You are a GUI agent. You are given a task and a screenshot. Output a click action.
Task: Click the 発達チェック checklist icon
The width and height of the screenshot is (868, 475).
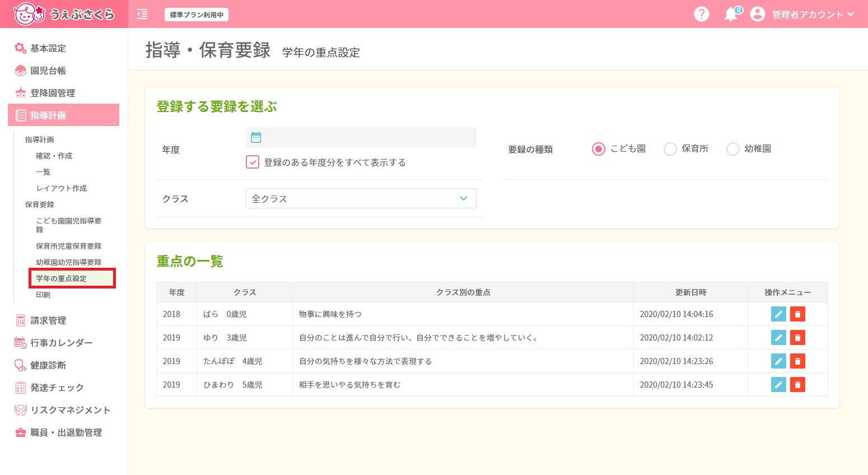click(x=20, y=388)
